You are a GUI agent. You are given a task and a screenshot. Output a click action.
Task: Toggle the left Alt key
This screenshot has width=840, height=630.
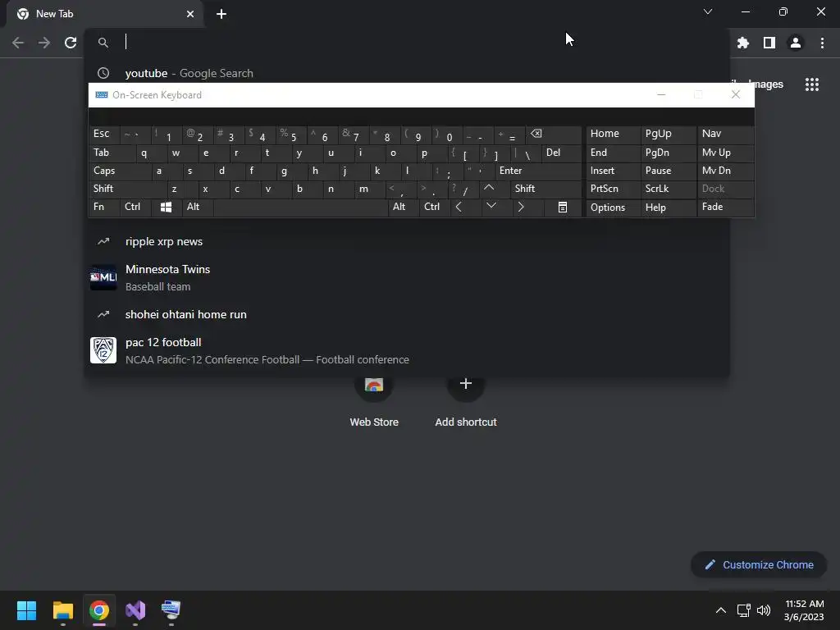click(198, 208)
